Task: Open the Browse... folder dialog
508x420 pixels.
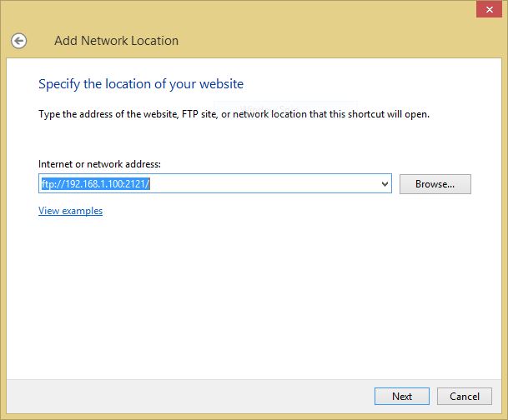Action: pos(435,184)
